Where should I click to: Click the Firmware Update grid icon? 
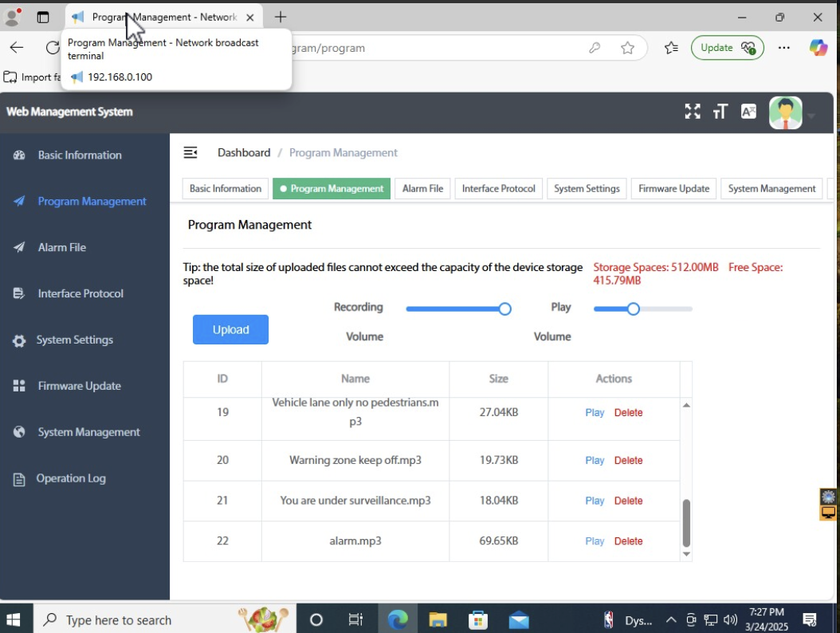19,386
